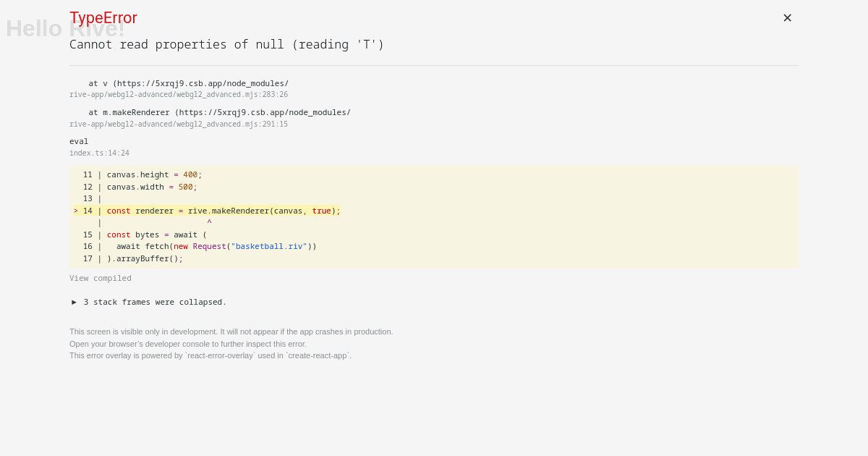This screenshot has height=456, width=868.
Task: Click code line 15 const bytes = await
Action: (145, 235)
